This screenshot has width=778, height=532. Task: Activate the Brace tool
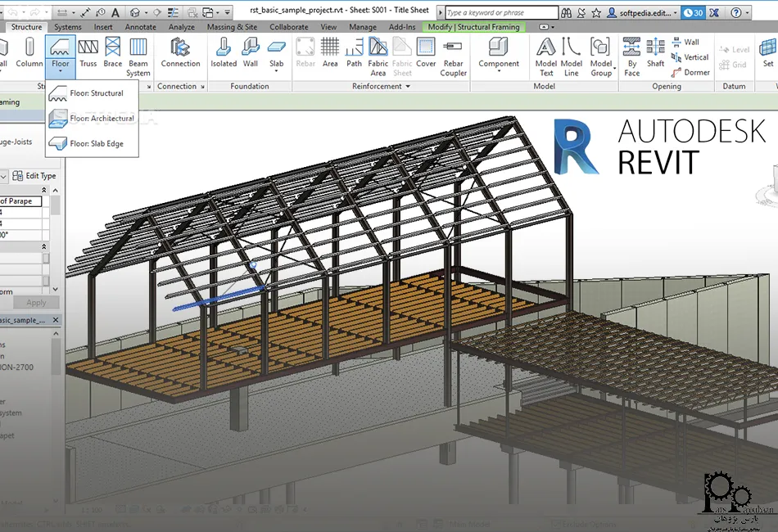pos(113,53)
